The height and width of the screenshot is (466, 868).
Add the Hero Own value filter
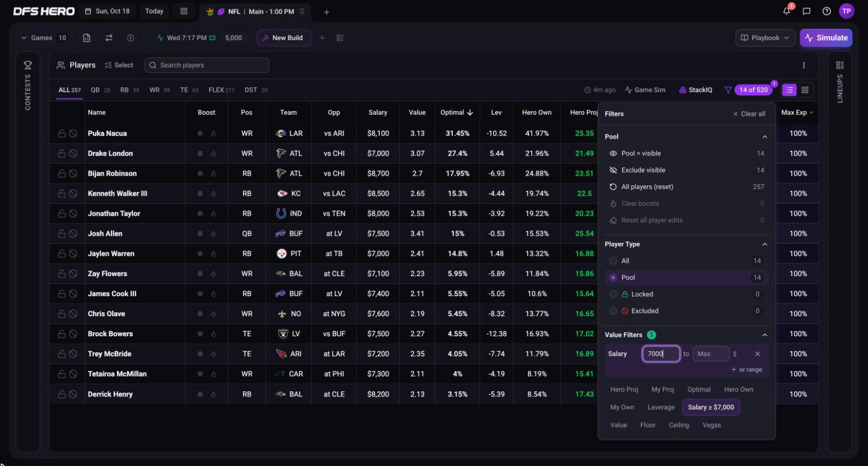click(x=739, y=390)
